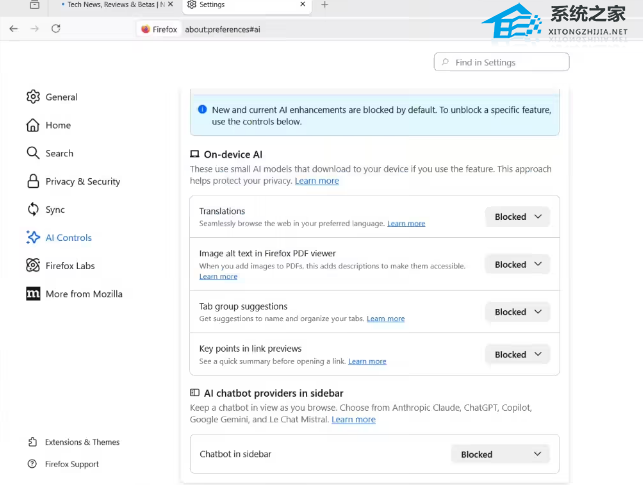The image size is (643, 485).
Task: Click the magnifier icon in Find in Settings
Action: click(445, 62)
